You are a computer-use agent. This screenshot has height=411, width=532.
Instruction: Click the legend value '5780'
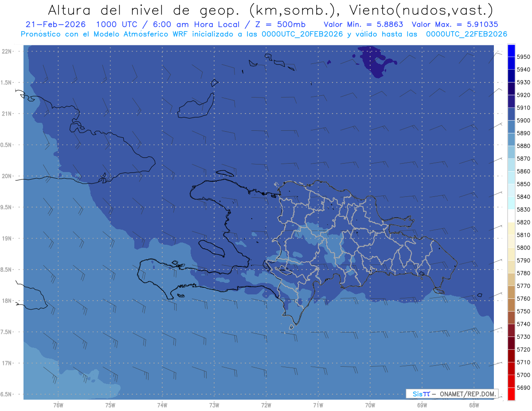pyautogui.click(x=524, y=273)
